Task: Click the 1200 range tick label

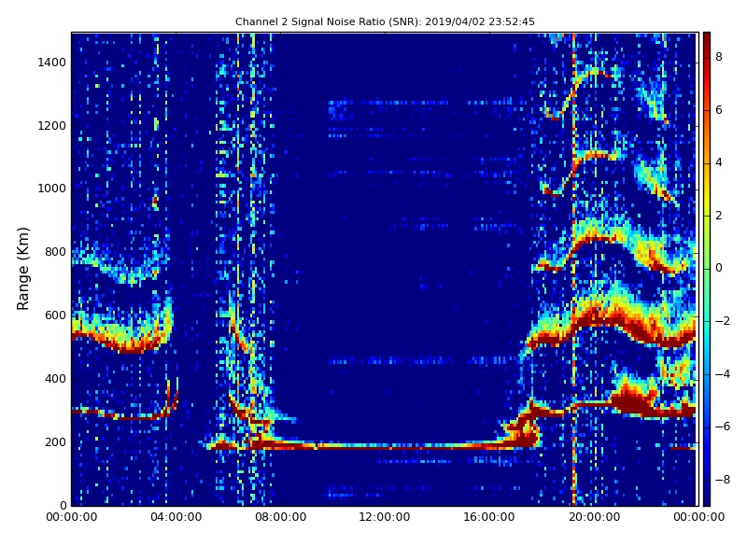Action: coord(52,126)
